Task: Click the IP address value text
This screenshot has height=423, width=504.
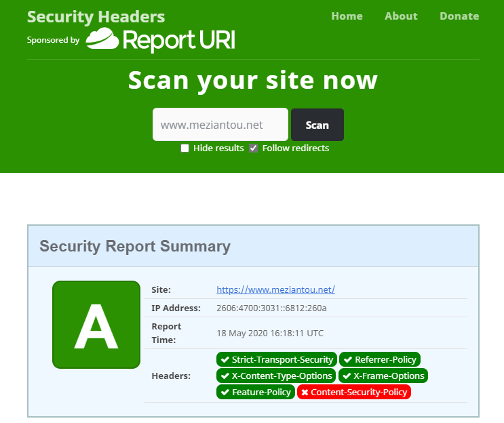Action: tap(271, 308)
